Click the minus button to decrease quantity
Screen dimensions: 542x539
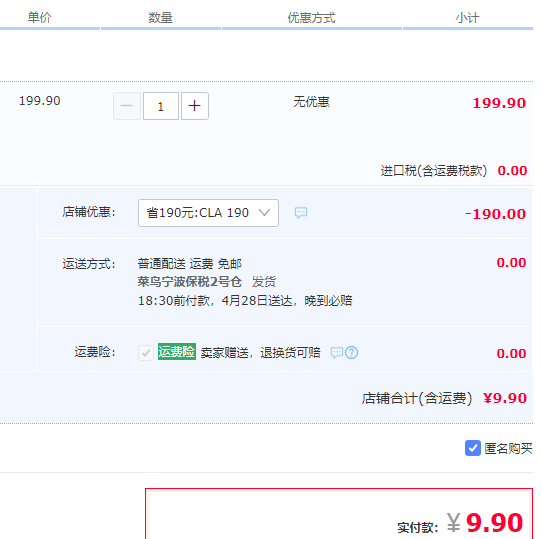point(127,106)
